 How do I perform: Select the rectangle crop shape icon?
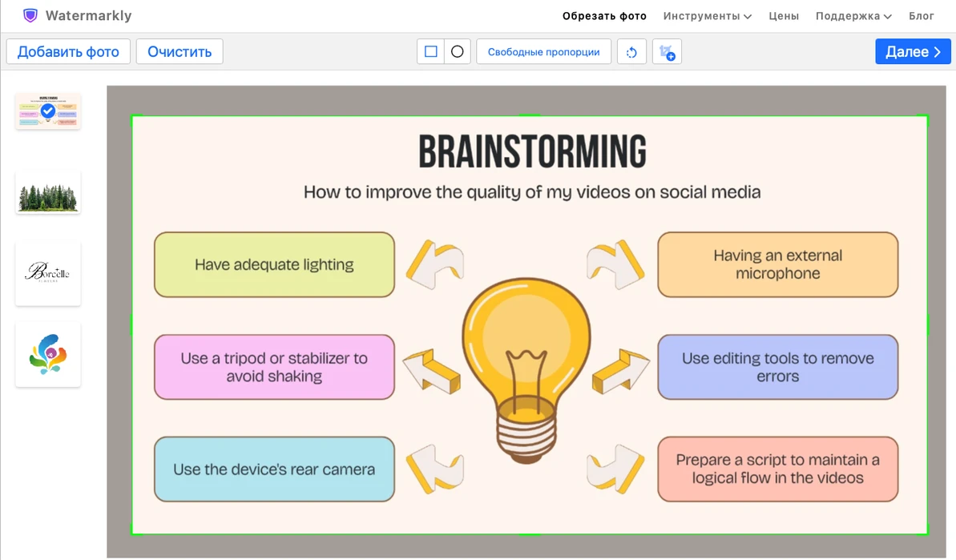tap(430, 52)
